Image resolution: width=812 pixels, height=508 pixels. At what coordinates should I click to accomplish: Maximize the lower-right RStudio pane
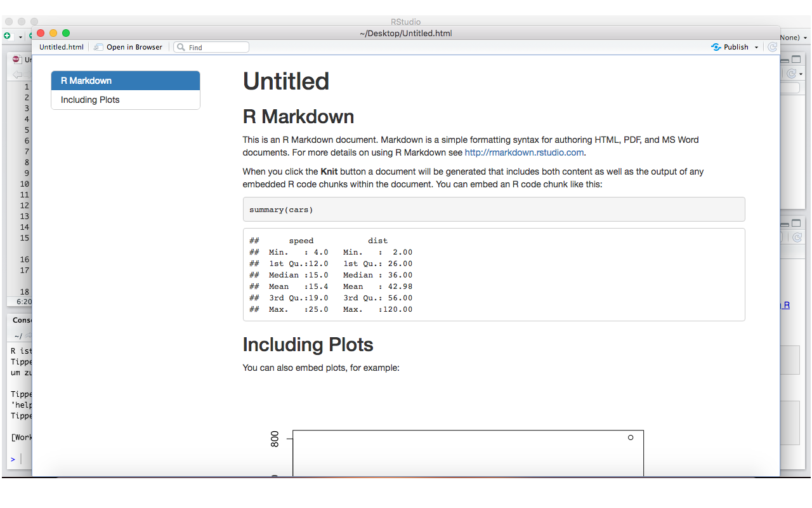click(x=796, y=224)
